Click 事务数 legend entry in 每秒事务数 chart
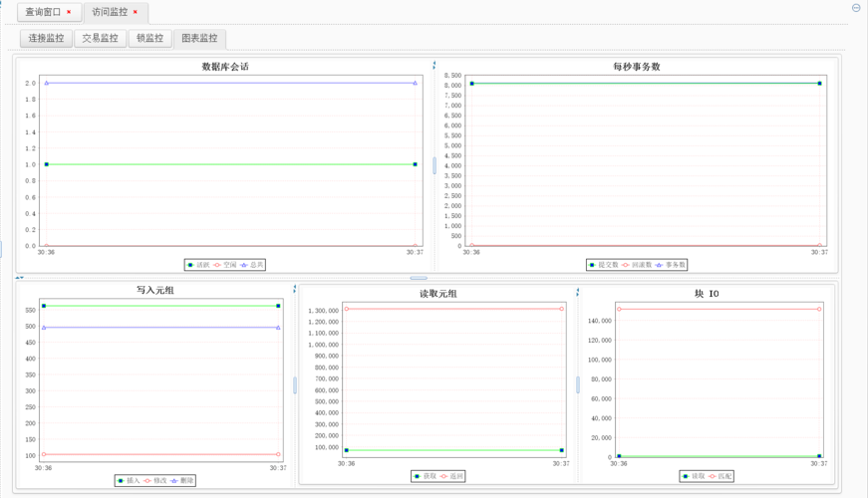The width and height of the screenshot is (868, 498). click(x=671, y=265)
